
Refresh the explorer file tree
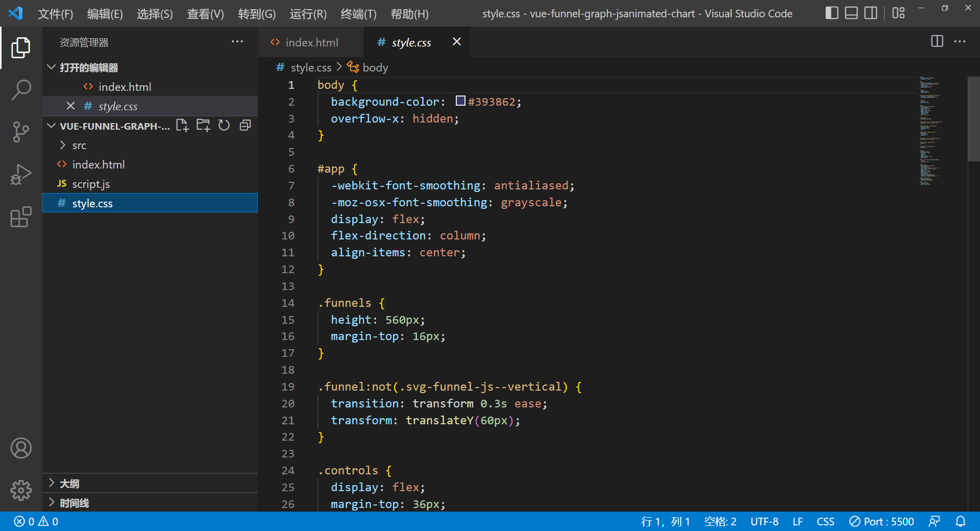pos(224,126)
